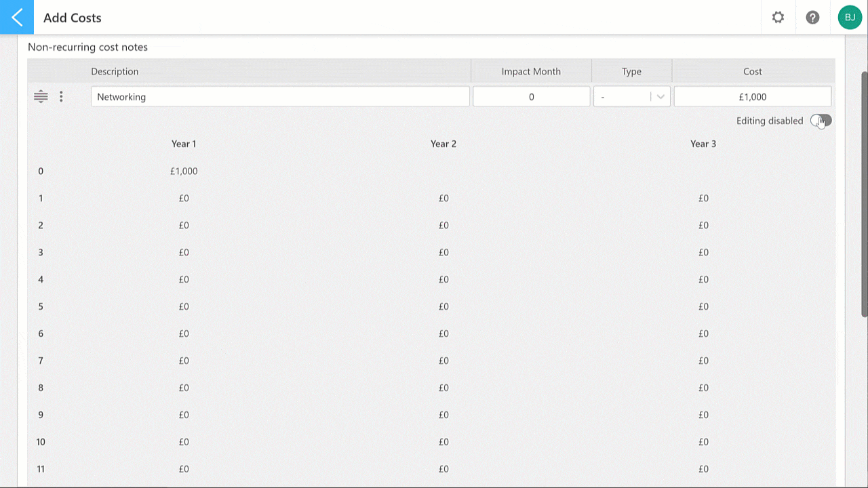
Task: Select the Year 3 month 11 £0 cell
Action: coord(703,469)
